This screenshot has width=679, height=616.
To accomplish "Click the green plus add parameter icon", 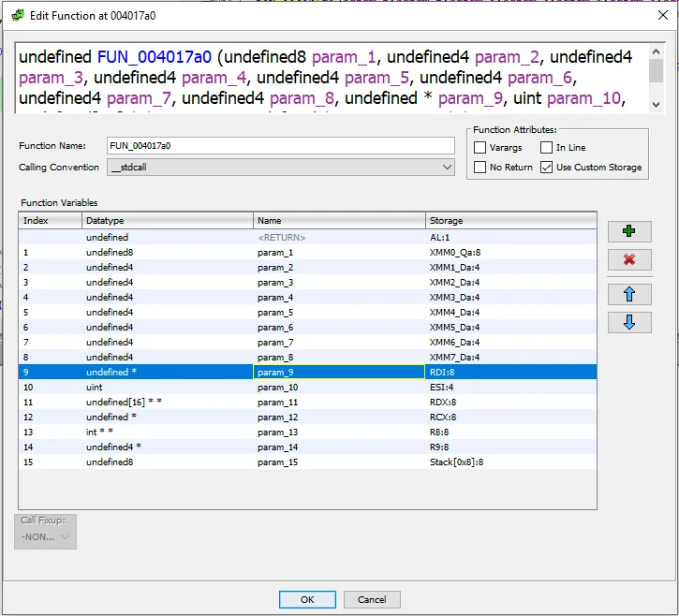I will pyautogui.click(x=629, y=231).
